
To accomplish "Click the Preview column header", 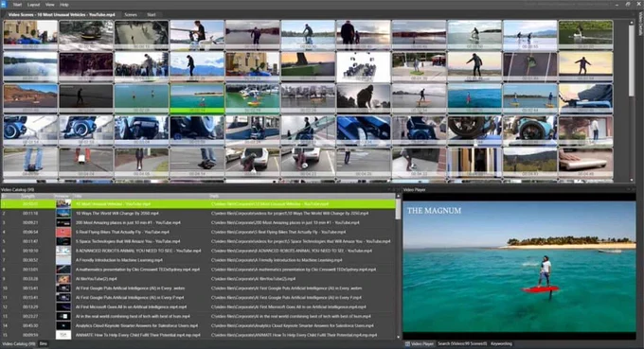I will coord(63,196).
